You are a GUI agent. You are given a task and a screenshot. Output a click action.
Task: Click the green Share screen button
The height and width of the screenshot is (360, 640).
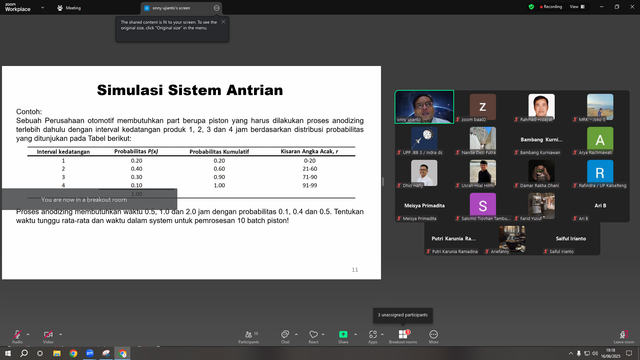pyautogui.click(x=343, y=336)
